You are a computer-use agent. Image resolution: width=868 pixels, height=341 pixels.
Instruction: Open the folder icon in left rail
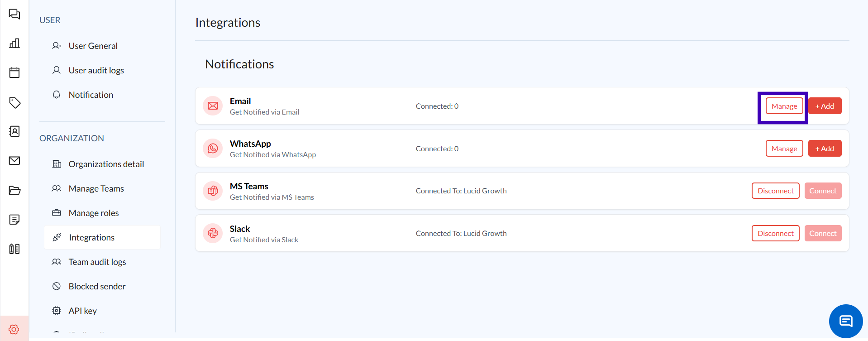click(x=14, y=190)
